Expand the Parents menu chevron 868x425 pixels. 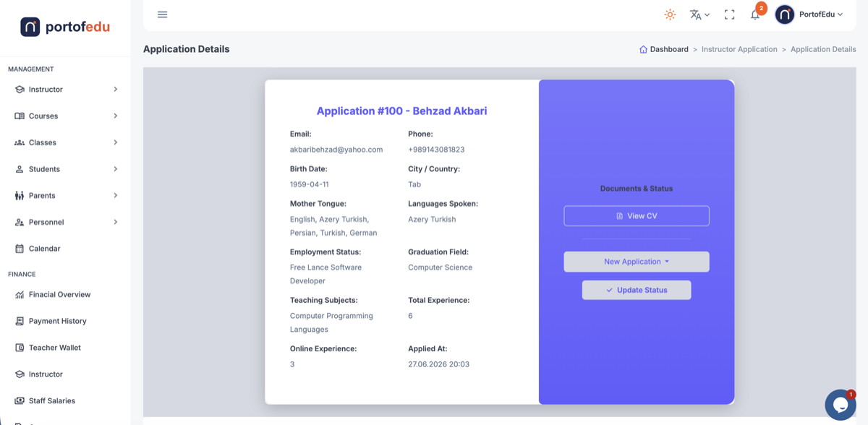pos(116,196)
